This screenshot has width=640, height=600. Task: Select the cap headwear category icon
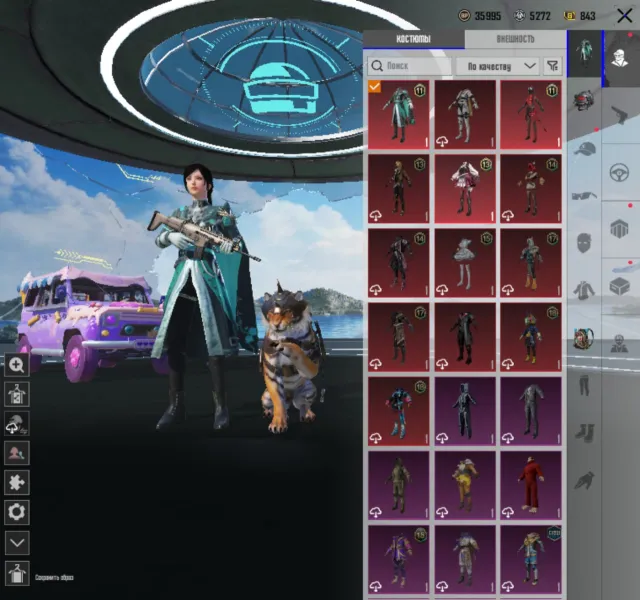[x=584, y=149]
